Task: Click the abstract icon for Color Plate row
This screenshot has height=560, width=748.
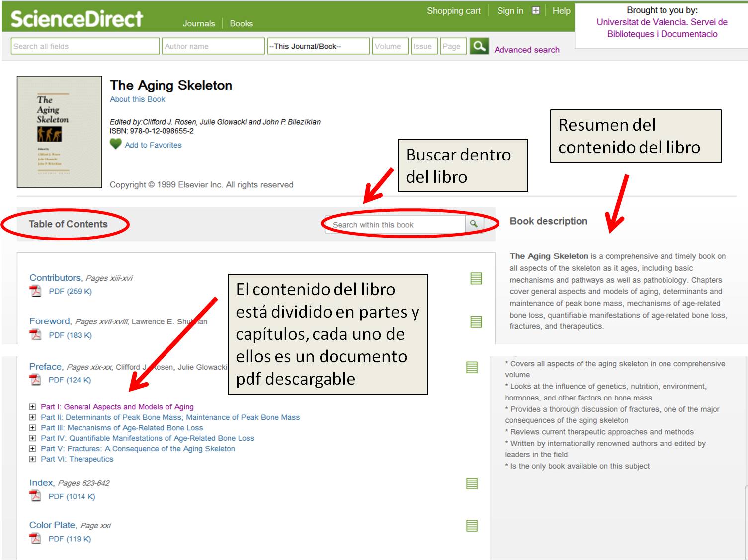Action: (x=472, y=526)
